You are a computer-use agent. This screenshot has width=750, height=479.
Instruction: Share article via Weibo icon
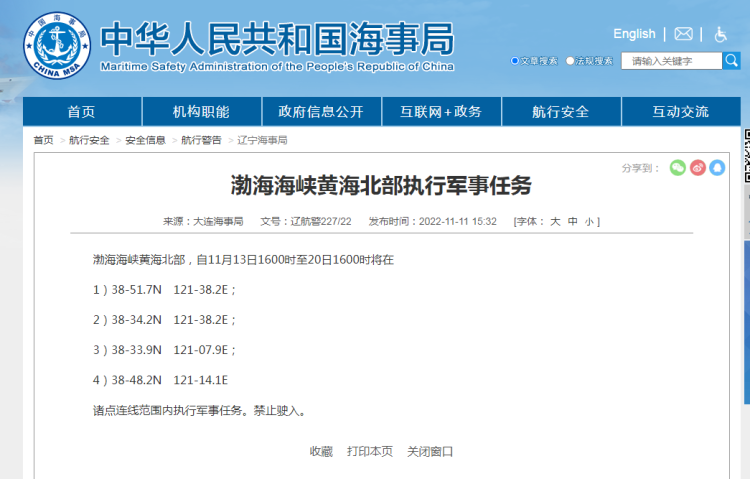[698, 168]
